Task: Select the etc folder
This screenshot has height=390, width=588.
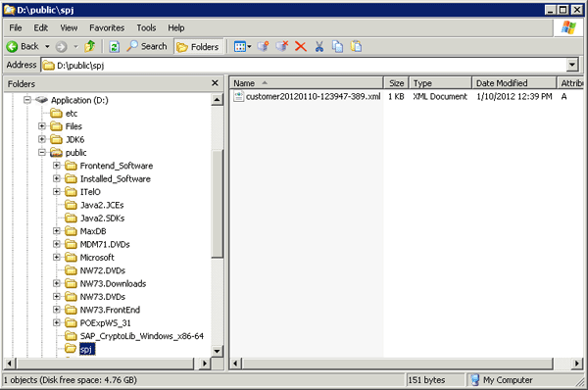Action: (x=72, y=114)
